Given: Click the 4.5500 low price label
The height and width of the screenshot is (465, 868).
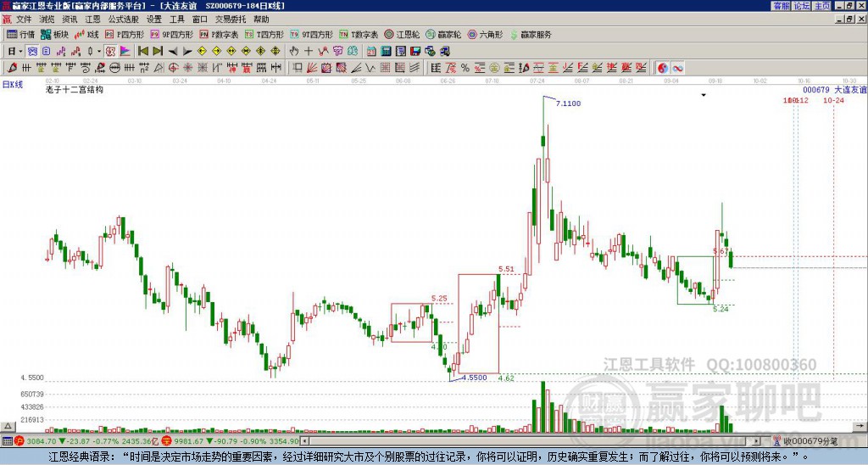Looking at the screenshot, I should tap(475, 378).
